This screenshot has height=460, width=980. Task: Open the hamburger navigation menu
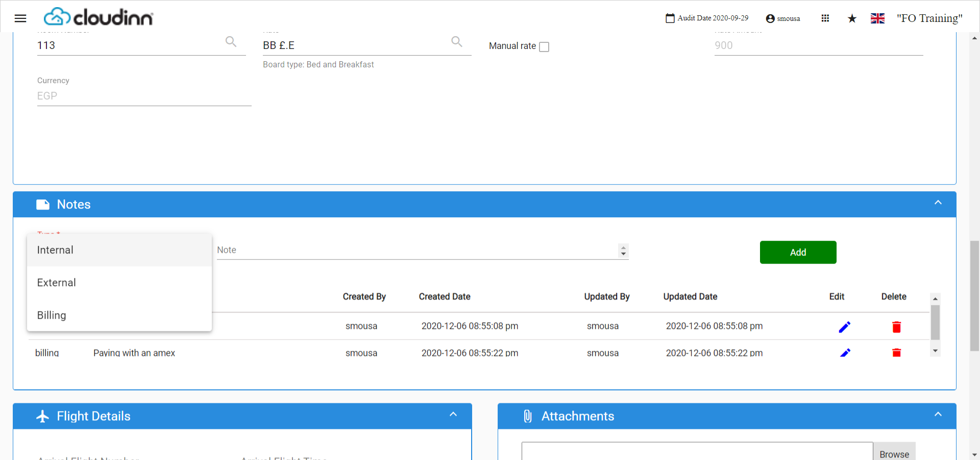[x=20, y=18]
